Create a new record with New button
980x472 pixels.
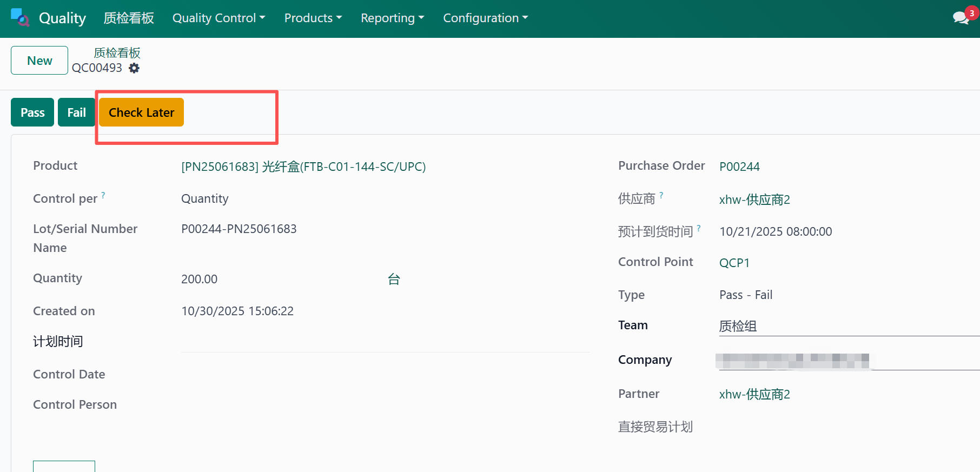39,61
